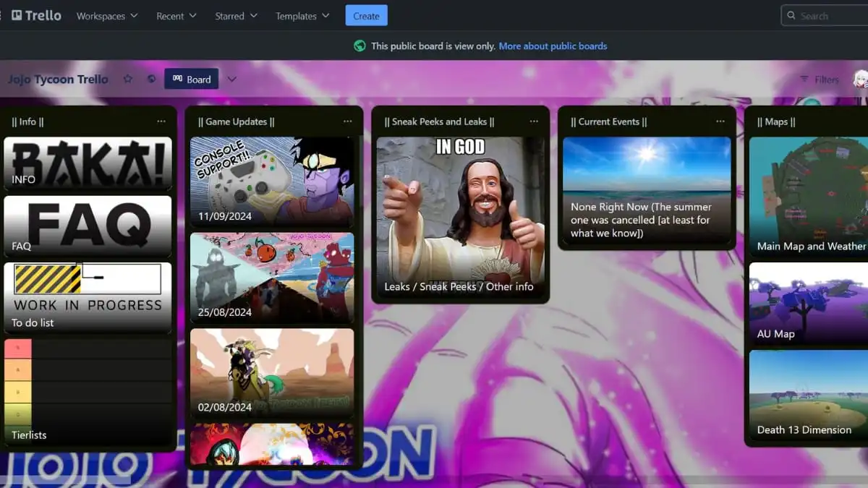
Task: Open the Game Updates list actions menu
Action: point(348,121)
